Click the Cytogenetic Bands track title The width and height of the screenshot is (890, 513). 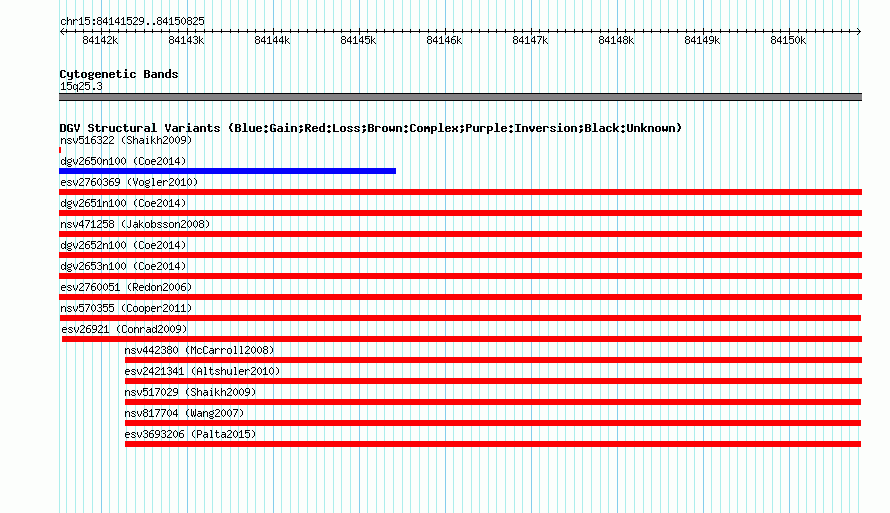click(x=119, y=74)
